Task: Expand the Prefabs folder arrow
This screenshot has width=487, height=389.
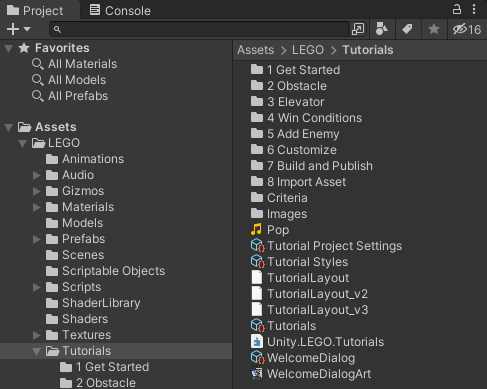Action: coord(37,239)
